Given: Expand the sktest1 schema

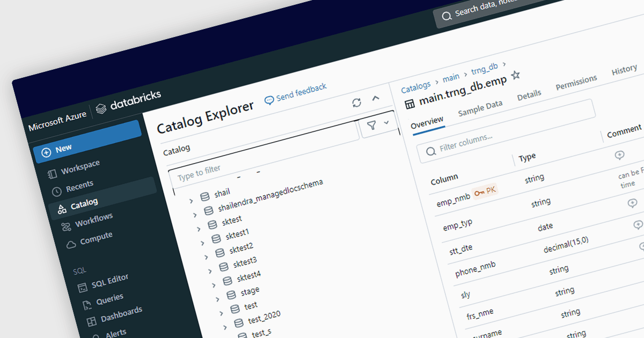Looking at the screenshot, I should [202, 243].
